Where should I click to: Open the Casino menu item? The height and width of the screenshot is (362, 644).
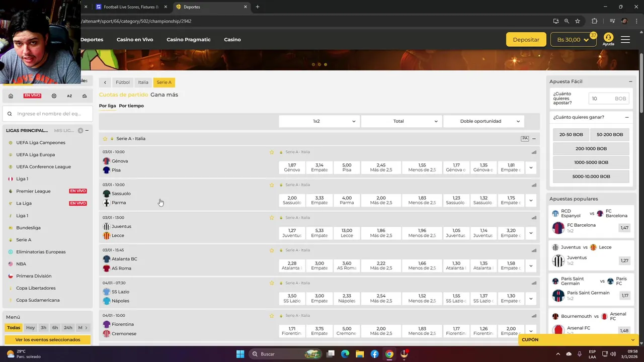tap(232, 40)
